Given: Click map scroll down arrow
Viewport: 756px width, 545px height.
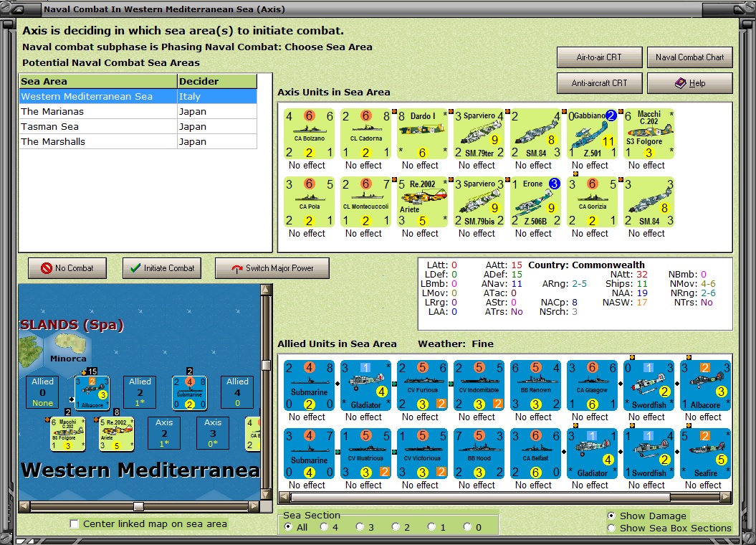Looking at the screenshot, I should click(x=266, y=495).
